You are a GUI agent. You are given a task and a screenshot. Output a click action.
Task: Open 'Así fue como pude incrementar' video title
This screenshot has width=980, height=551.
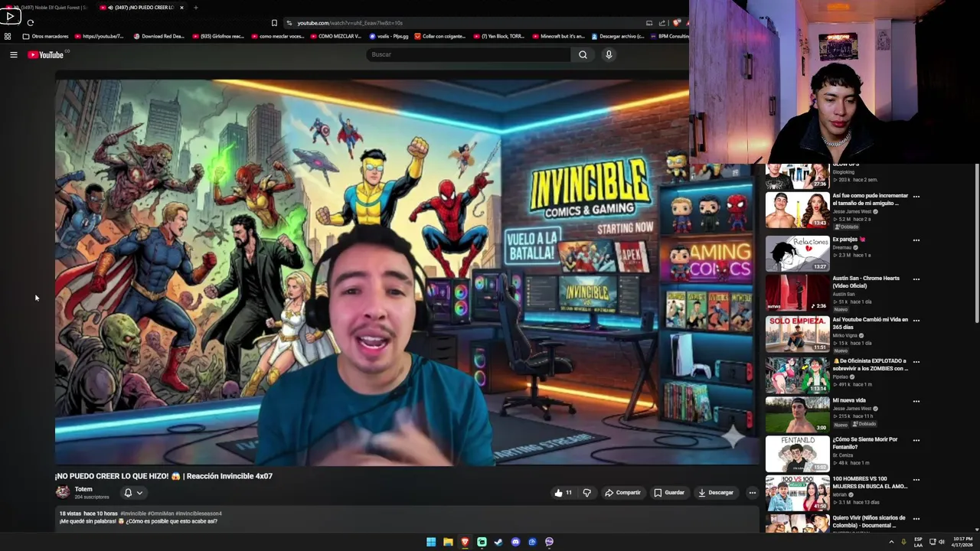871,199
